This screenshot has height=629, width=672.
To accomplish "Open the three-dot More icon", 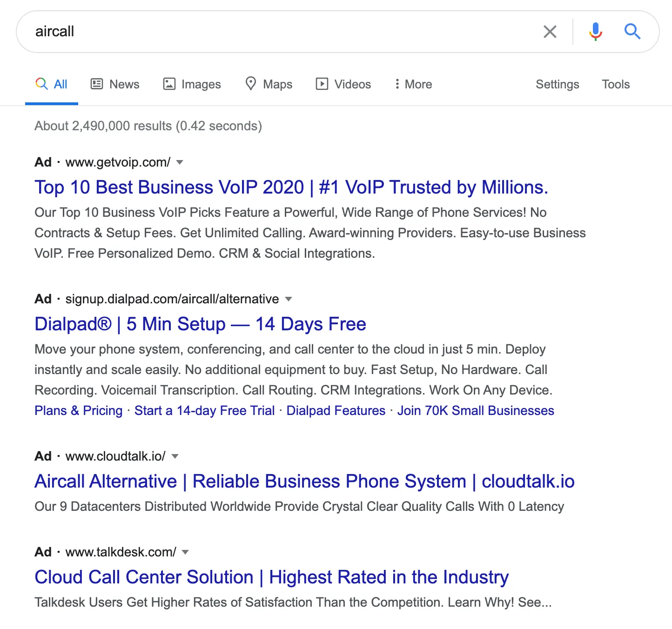I will point(397,84).
